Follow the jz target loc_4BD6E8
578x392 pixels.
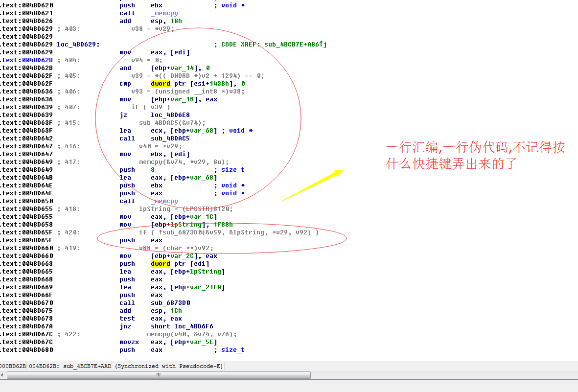170,115
